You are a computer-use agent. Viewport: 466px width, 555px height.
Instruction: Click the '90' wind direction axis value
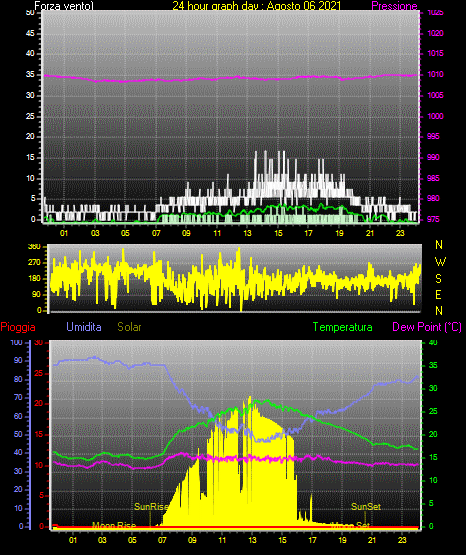36,294
